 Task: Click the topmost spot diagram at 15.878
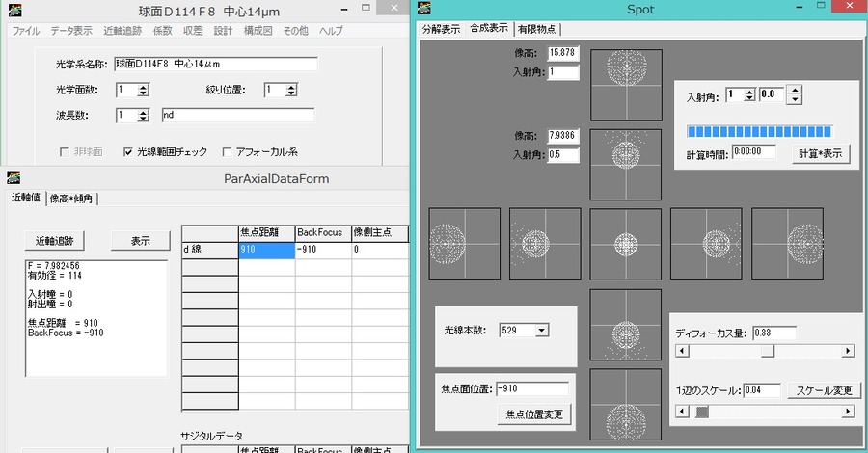626,85
